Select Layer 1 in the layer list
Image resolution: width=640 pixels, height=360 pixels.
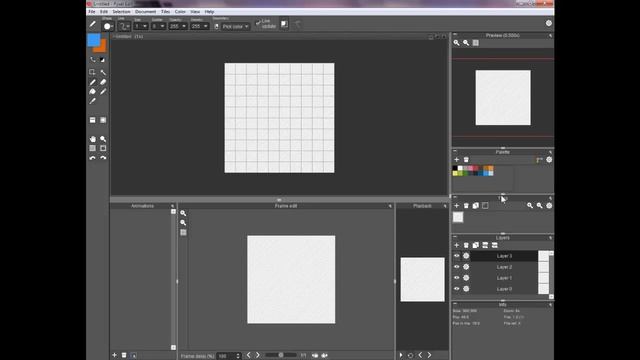504,278
